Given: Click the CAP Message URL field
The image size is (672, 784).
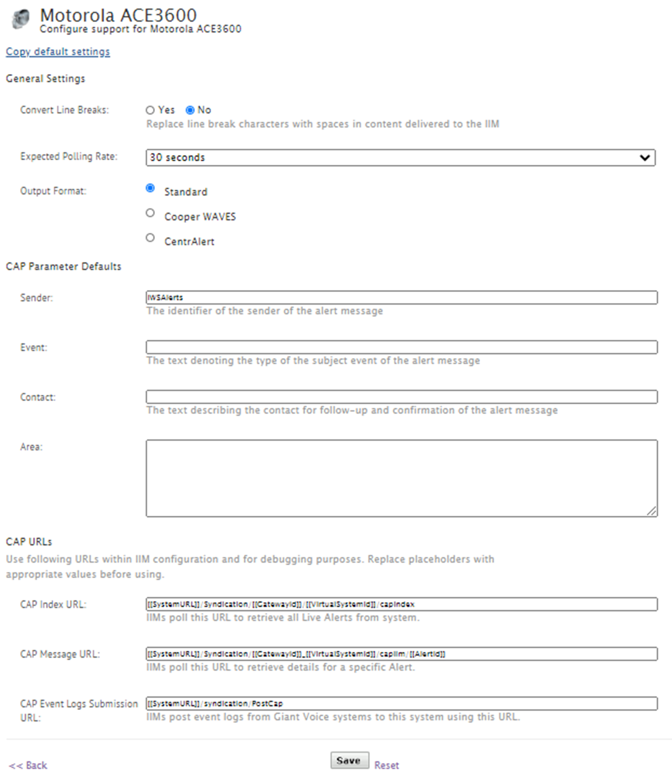Looking at the screenshot, I should click(x=402, y=653).
